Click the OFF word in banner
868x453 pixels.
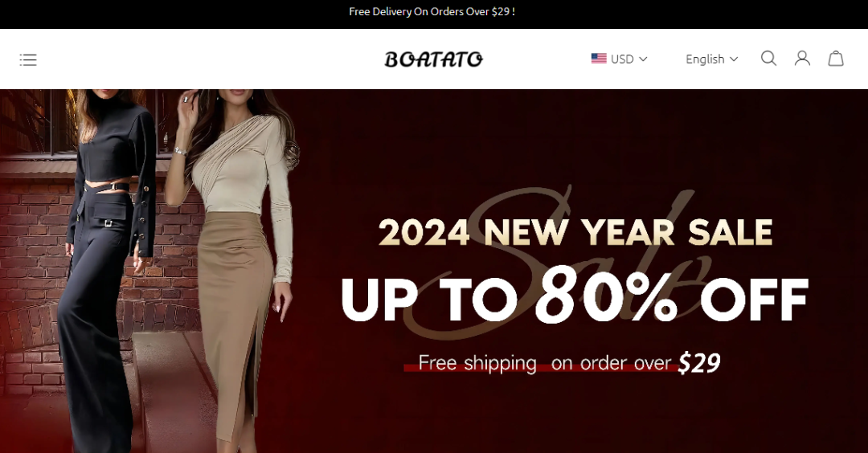coord(754,300)
